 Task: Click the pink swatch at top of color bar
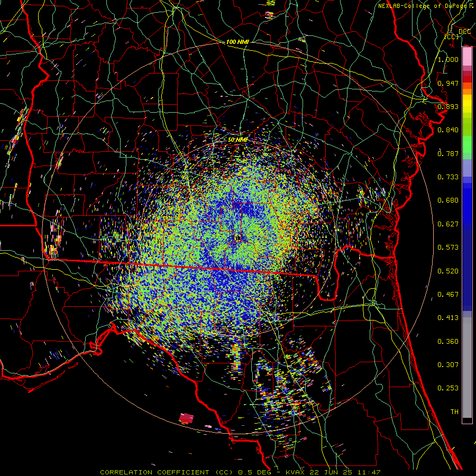click(467, 57)
